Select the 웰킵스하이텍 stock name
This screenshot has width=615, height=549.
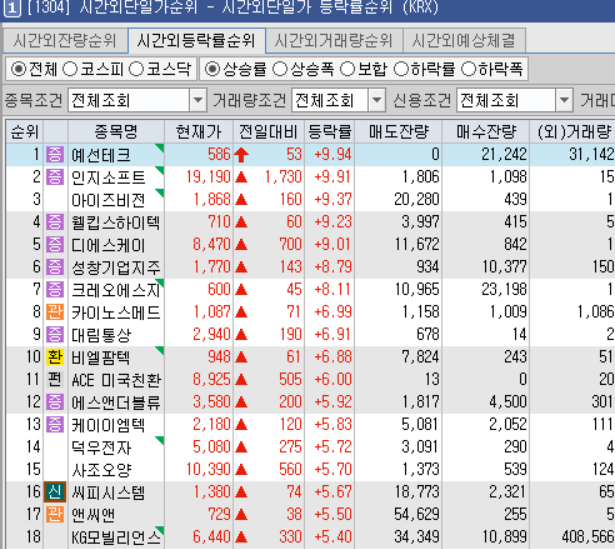(116, 223)
